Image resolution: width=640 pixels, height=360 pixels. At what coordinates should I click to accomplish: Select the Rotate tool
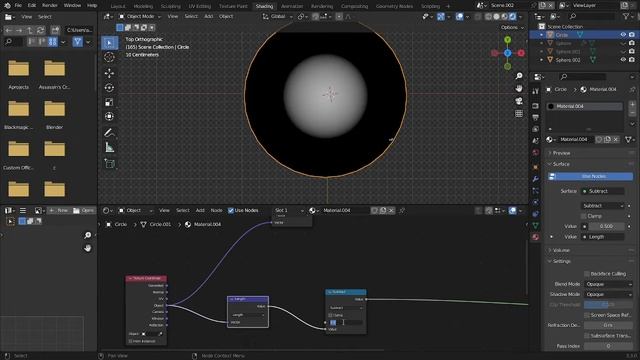pyautogui.click(x=109, y=88)
